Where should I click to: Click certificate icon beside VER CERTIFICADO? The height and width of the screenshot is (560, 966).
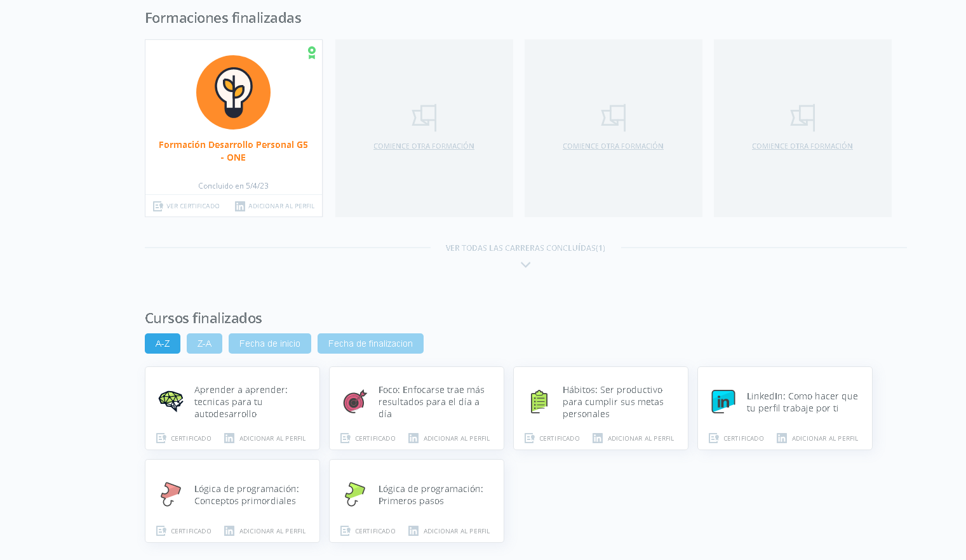tap(158, 206)
